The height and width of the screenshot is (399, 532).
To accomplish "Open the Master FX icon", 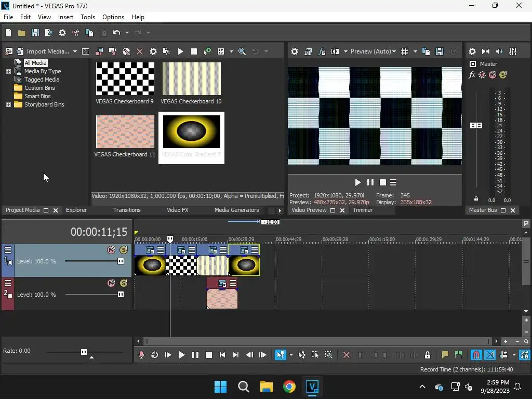I will pyautogui.click(x=472, y=75).
